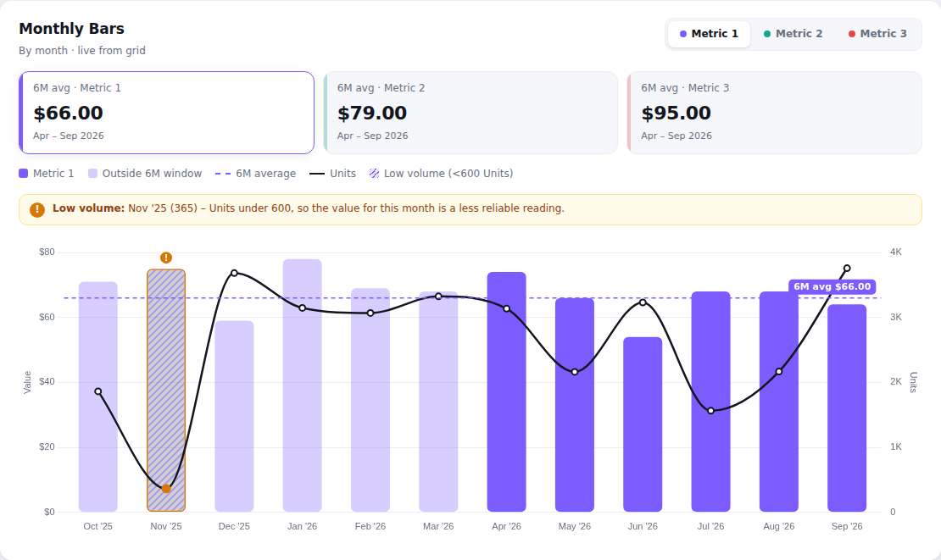Switch to the Metric 3 tab
The image size is (941, 560).
coord(877,34)
